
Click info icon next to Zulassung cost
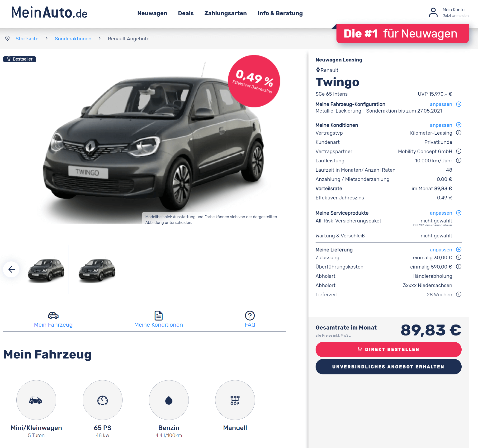point(459,257)
